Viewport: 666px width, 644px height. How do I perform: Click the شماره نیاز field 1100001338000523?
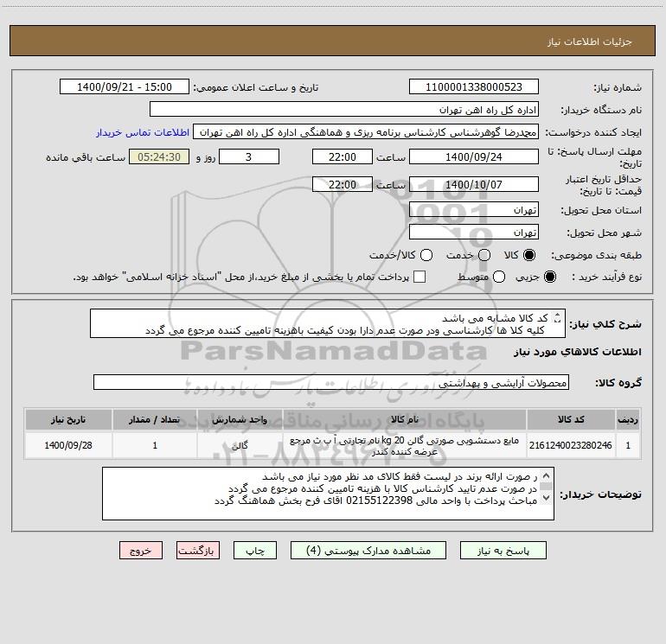474,87
